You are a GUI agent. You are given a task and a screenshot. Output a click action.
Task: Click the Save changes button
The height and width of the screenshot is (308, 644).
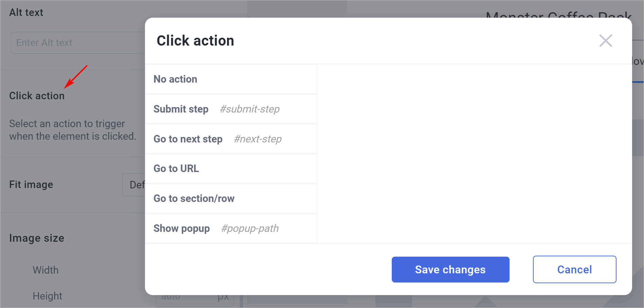[450, 270]
